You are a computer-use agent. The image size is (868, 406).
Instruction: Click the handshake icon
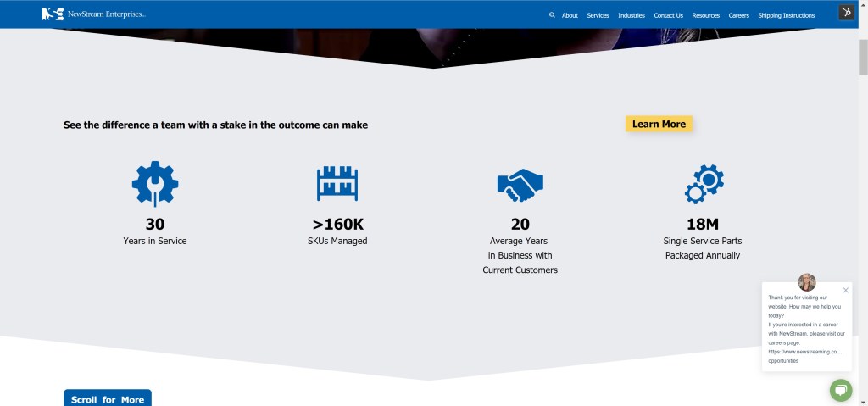tap(520, 184)
